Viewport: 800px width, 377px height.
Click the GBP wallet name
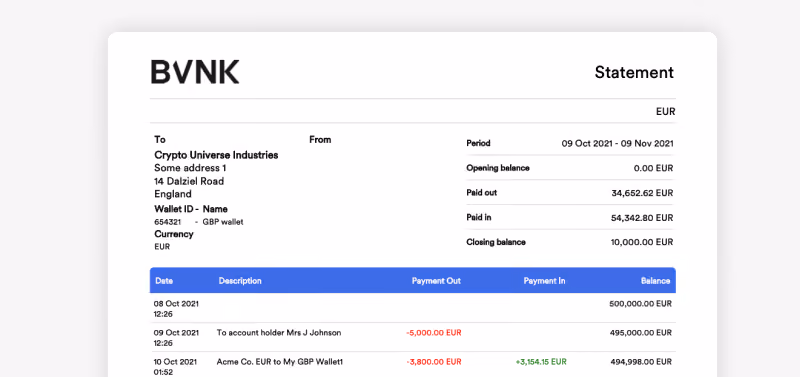(x=223, y=222)
